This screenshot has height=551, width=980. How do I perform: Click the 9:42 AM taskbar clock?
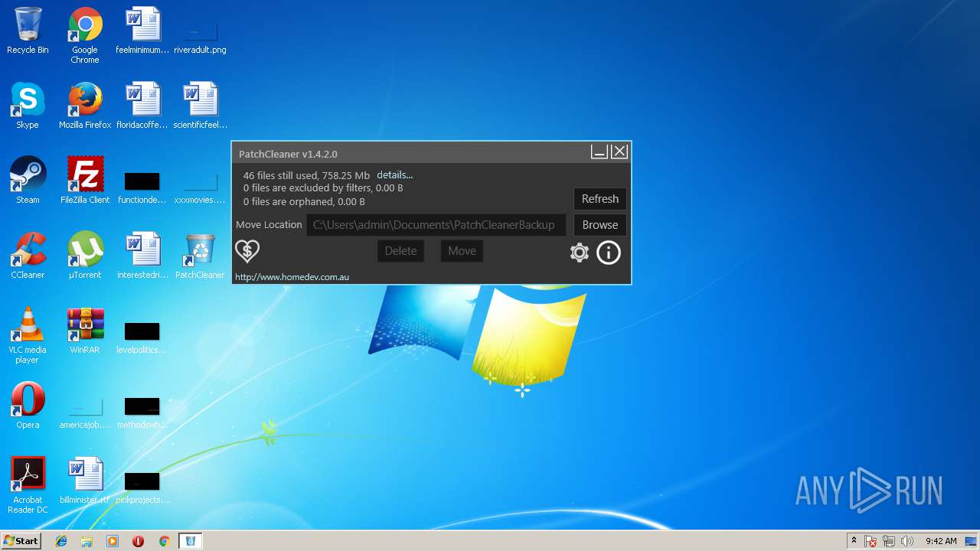click(x=941, y=541)
